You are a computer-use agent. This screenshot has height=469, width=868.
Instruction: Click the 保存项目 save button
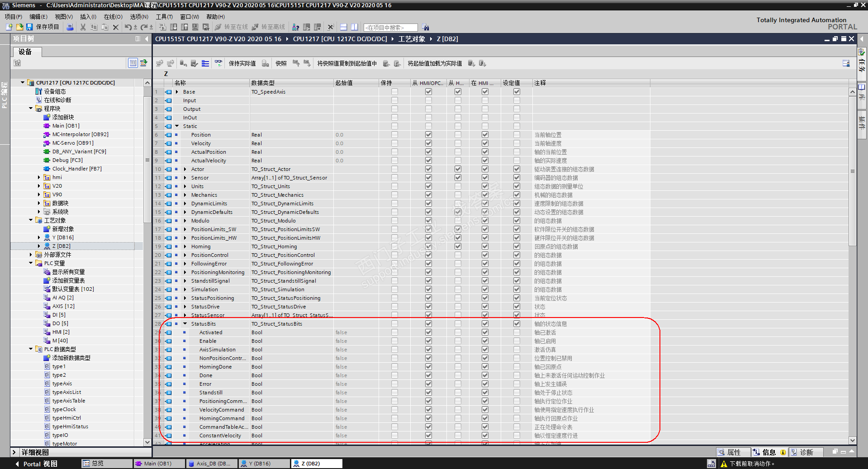(43, 27)
